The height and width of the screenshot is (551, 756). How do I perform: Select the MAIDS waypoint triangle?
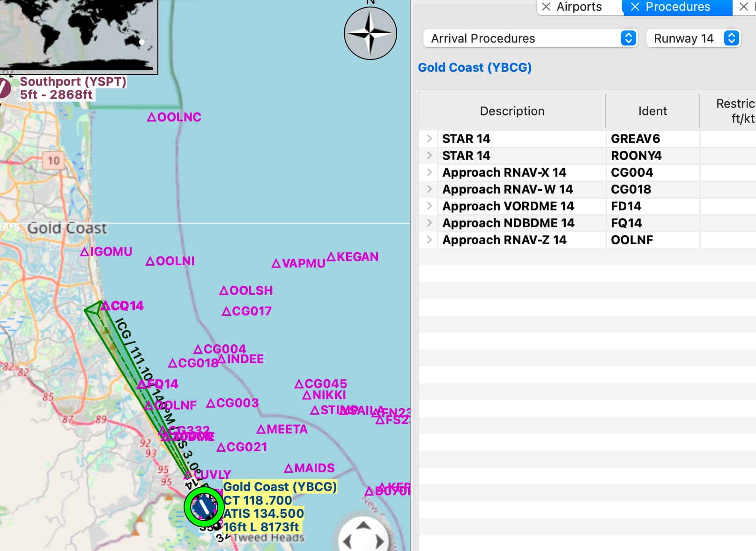point(289,468)
